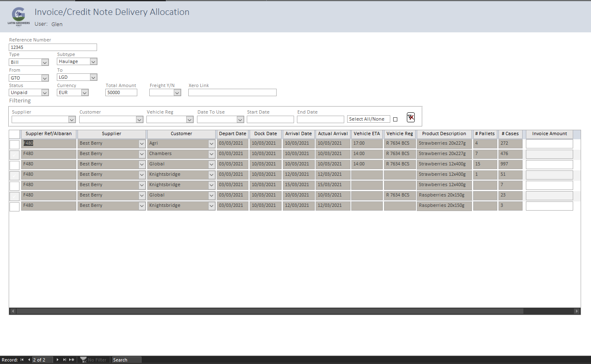Create new blank record icon

pyautogui.click(x=72, y=360)
